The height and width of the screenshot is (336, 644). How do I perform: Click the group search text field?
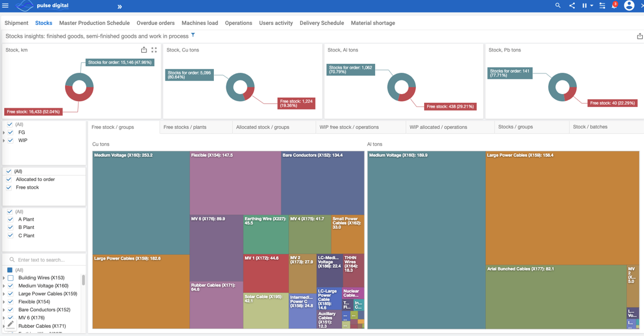tap(47, 260)
